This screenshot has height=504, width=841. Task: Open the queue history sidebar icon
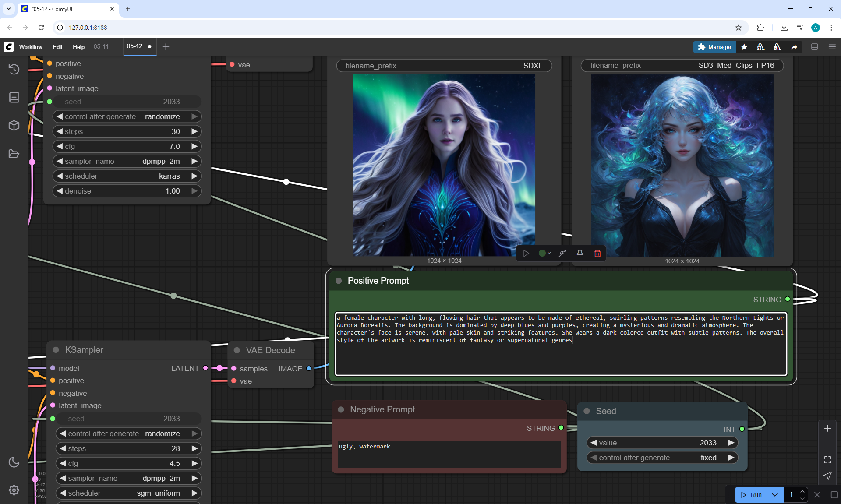14,69
